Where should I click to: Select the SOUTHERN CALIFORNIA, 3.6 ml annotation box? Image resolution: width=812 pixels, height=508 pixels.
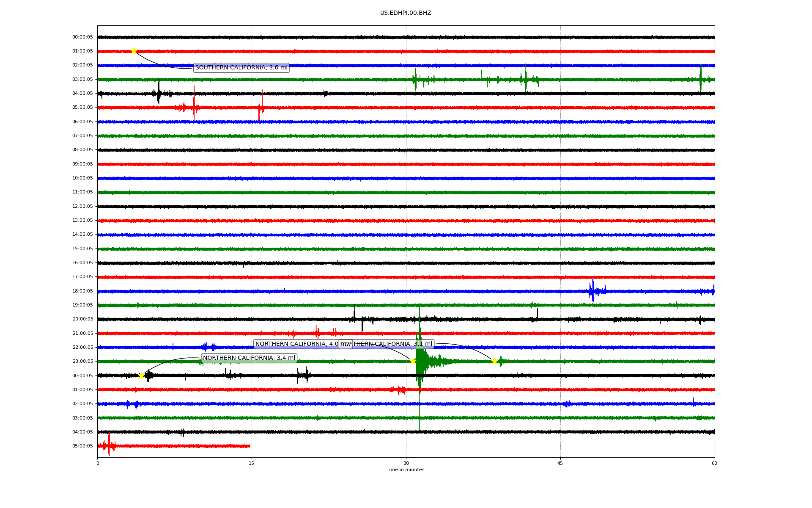click(241, 68)
